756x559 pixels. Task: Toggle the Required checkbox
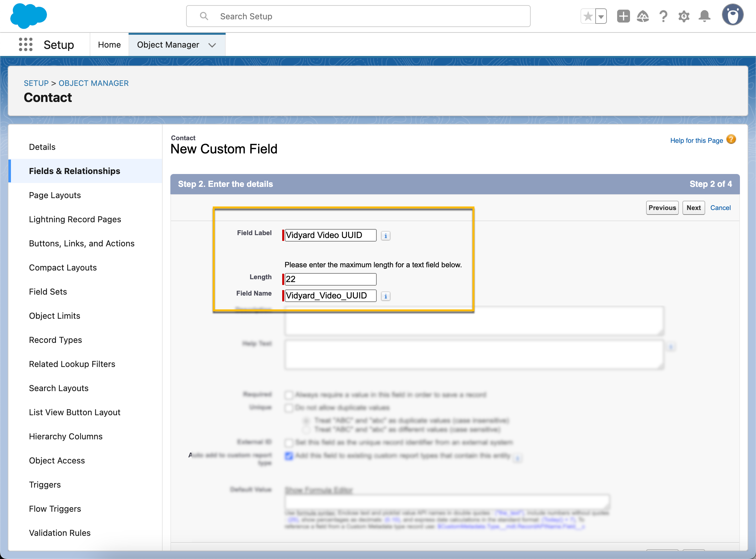[x=289, y=395]
